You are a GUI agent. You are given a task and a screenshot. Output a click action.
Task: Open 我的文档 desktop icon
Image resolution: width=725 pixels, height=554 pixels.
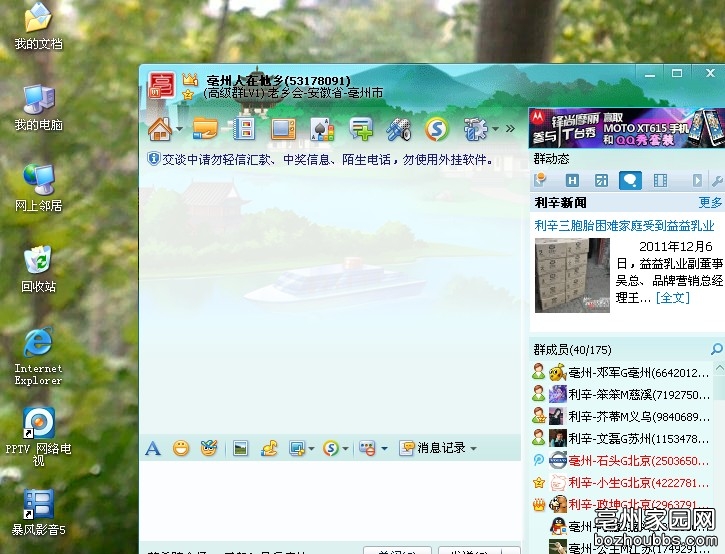click(38, 26)
